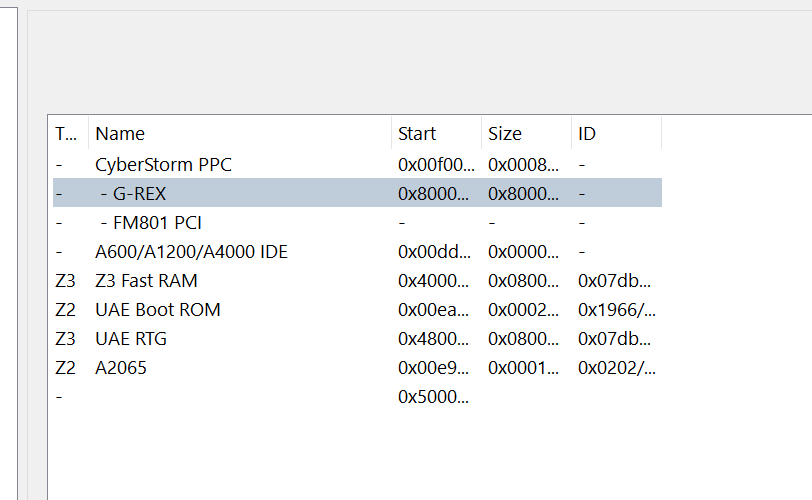Select the CyberStorm PPC row
Image resolution: width=812 pixels, height=500 pixels.
(x=163, y=164)
